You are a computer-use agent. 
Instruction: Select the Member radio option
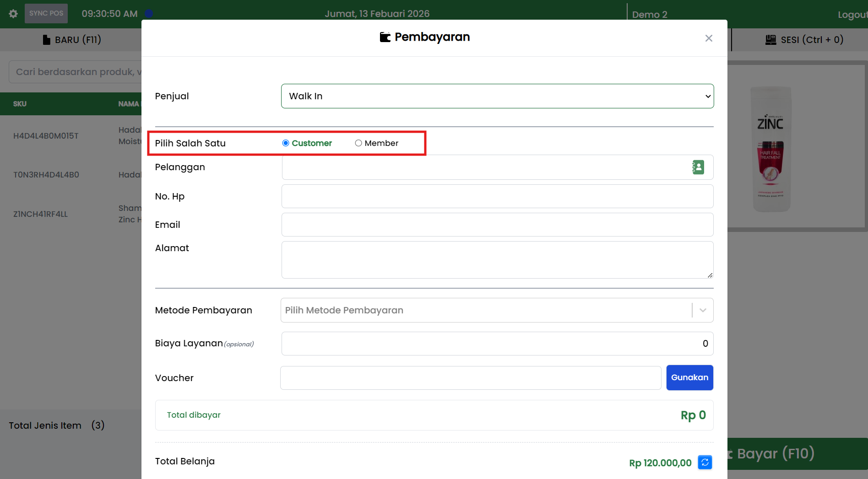(358, 143)
